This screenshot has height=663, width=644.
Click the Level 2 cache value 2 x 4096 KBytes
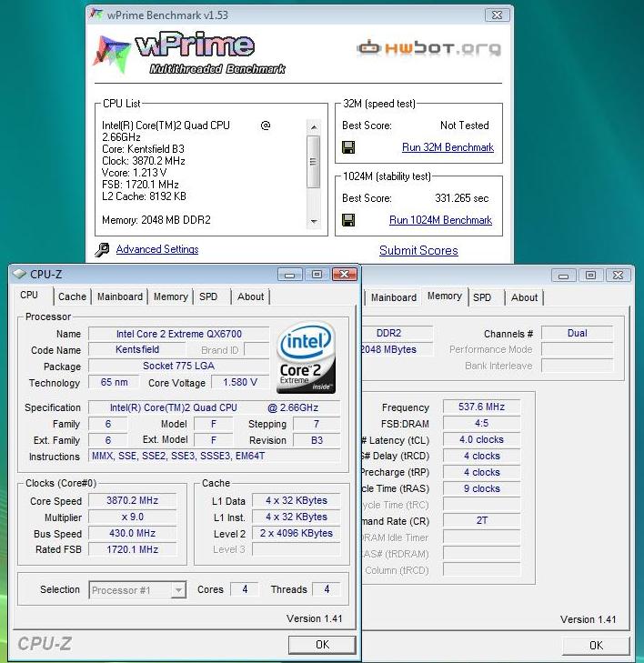tap(297, 533)
